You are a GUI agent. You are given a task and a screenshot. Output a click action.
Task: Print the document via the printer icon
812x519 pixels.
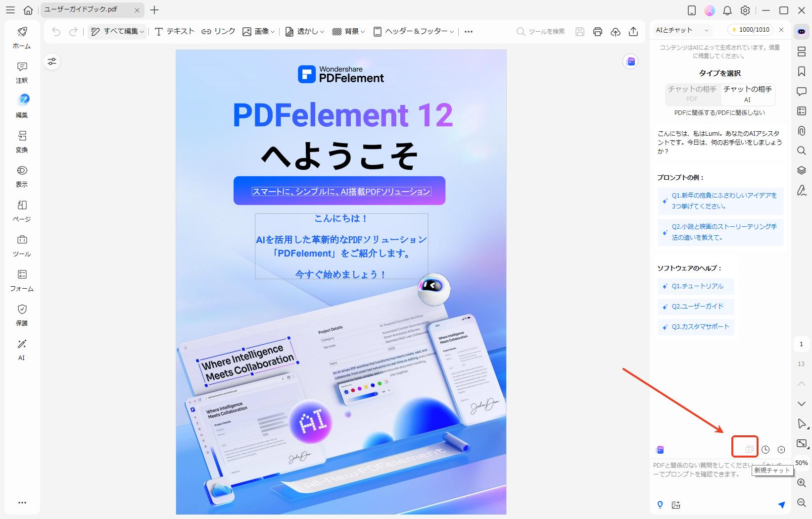(597, 31)
